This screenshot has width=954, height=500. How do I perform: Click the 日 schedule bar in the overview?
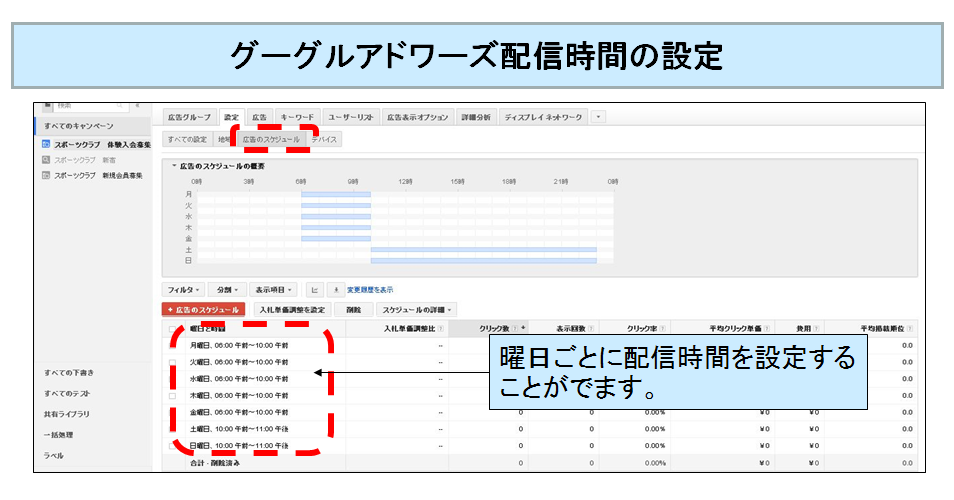pos(484,260)
